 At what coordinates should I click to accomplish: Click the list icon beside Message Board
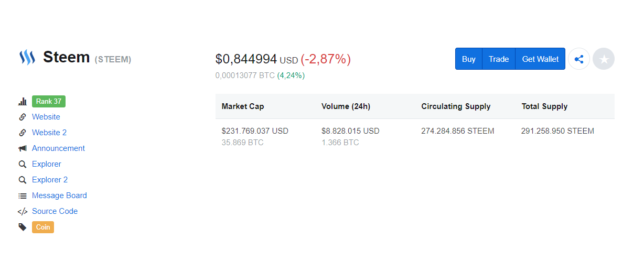(x=23, y=195)
